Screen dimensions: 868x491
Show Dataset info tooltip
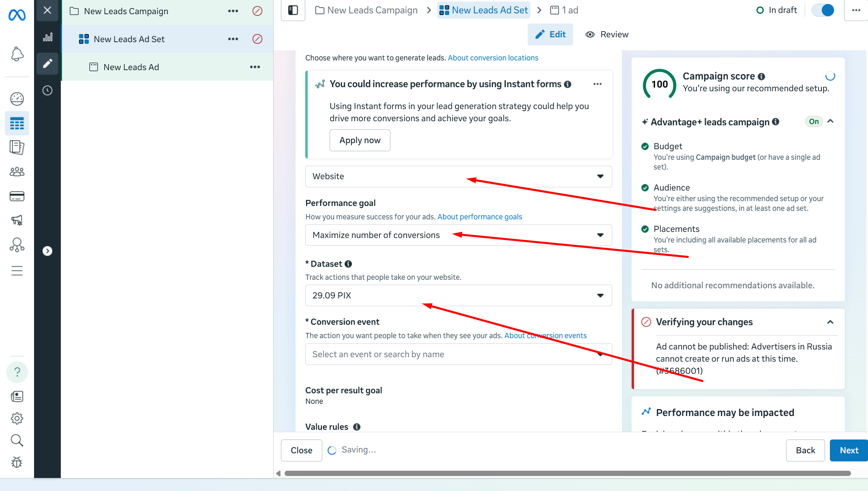tap(348, 264)
